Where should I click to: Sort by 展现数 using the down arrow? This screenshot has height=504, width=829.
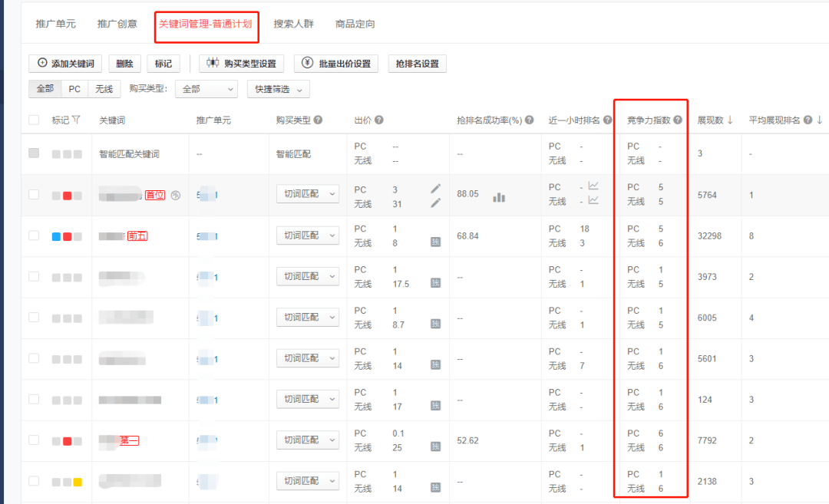(730, 120)
